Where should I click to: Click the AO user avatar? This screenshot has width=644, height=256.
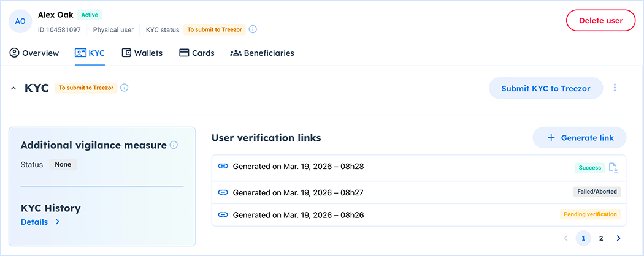click(20, 21)
